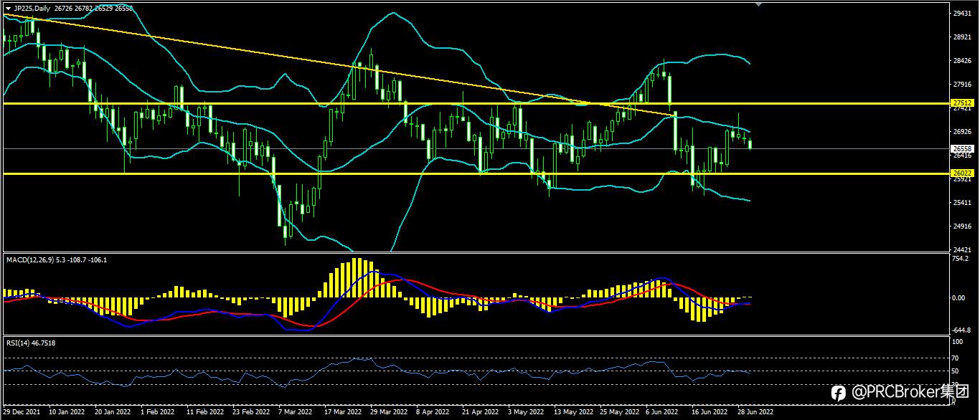The image size is (980, 420).
Task: Click the 1 Feb 2022 date label
Action: (158, 413)
